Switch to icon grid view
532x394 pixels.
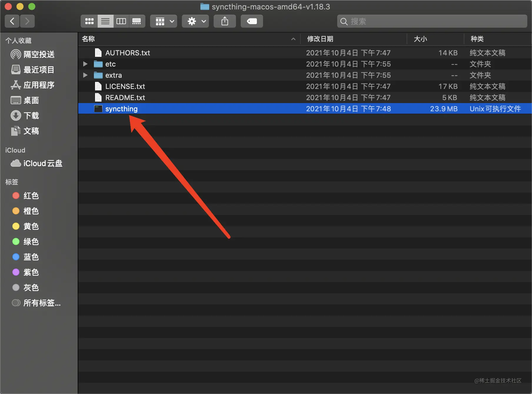[89, 21]
